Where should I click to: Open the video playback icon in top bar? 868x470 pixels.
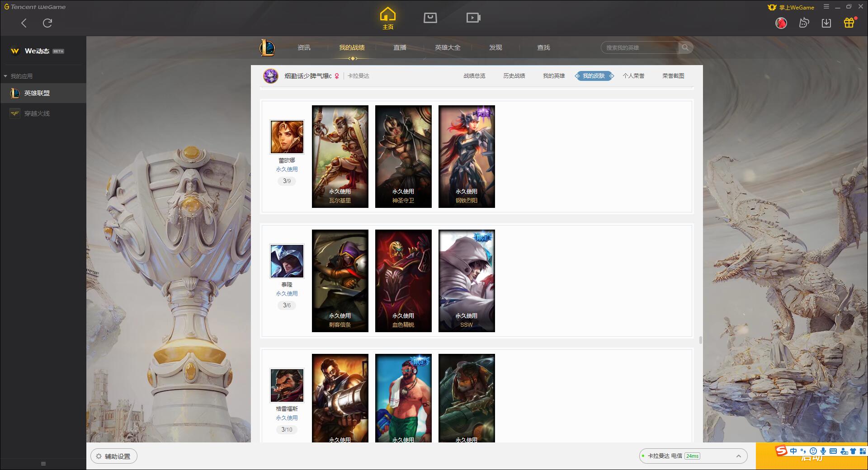point(473,18)
